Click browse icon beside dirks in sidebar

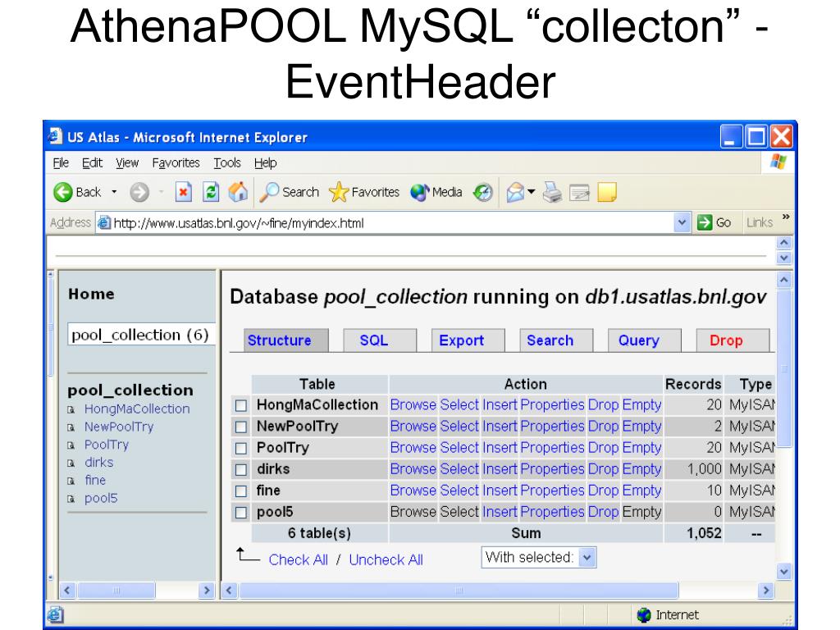point(71,463)
